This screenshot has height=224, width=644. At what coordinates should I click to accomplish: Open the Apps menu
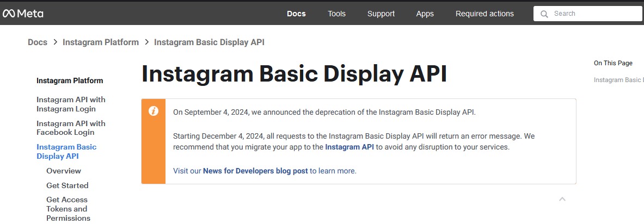click(425, 14)
